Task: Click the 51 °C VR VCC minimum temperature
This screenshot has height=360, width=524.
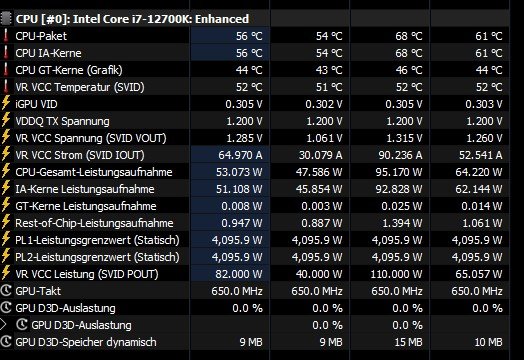Action: [x=329, y=87]
